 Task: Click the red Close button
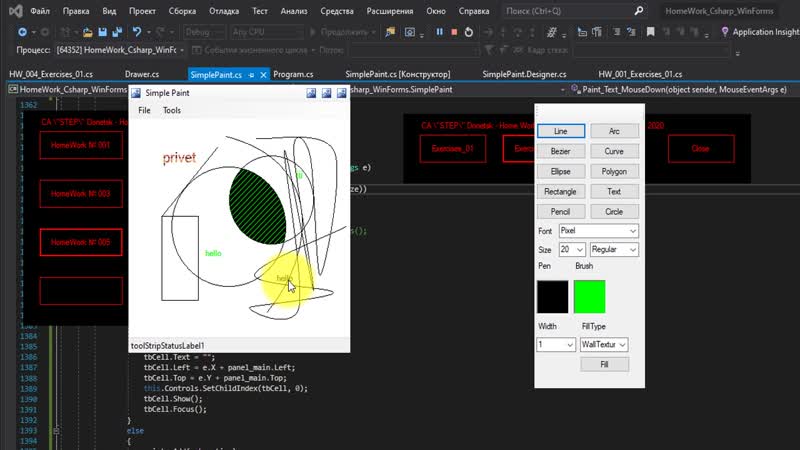click(701, 149)
